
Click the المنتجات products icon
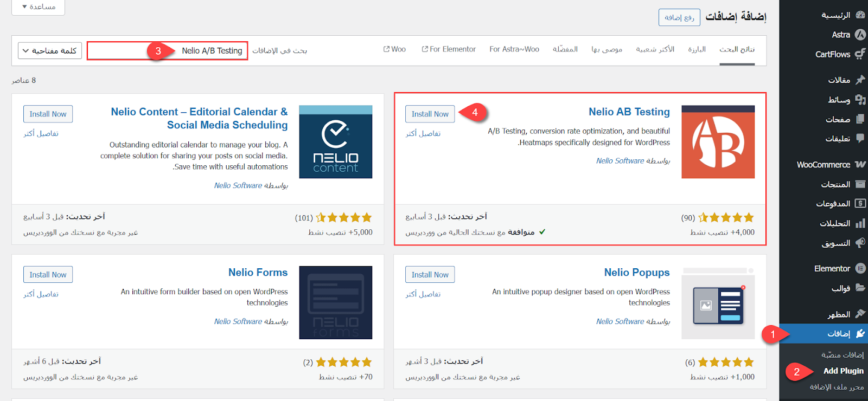click(x=860, y=184)
